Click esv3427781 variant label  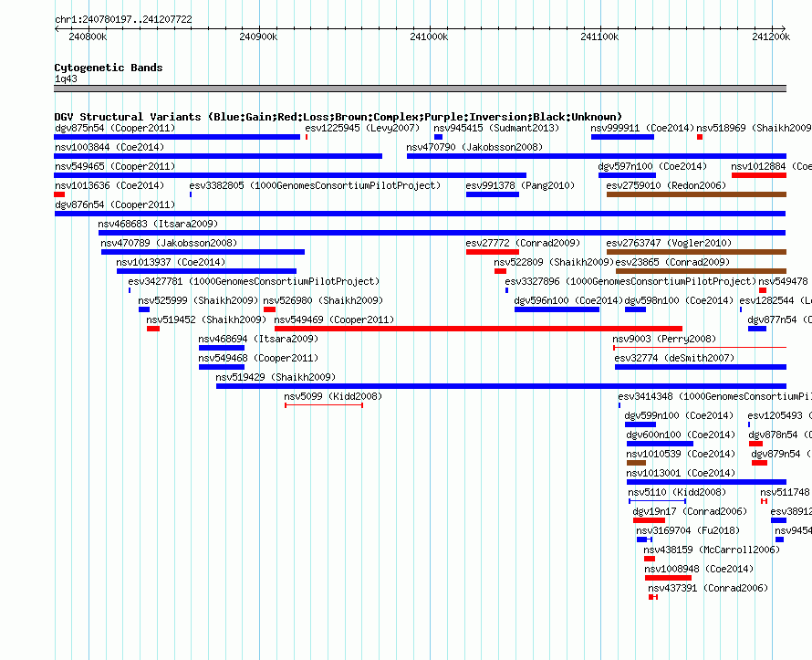point(254,281)
